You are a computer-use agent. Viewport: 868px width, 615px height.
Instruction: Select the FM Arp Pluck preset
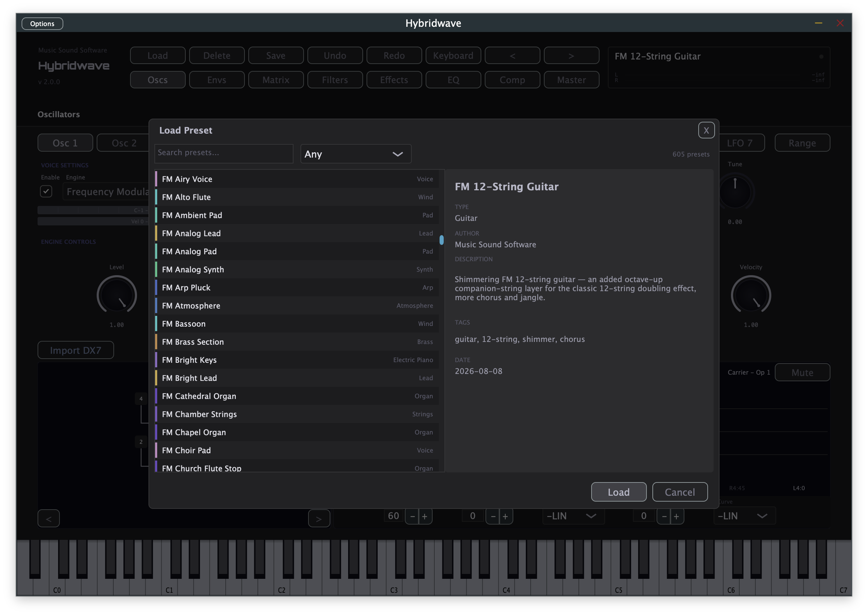coord(297,288)
